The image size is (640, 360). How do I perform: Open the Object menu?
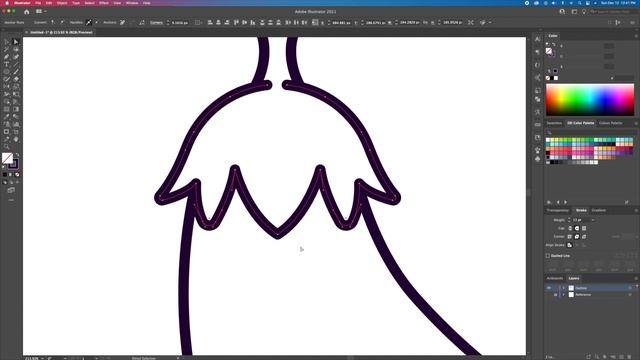coord(62,3)
